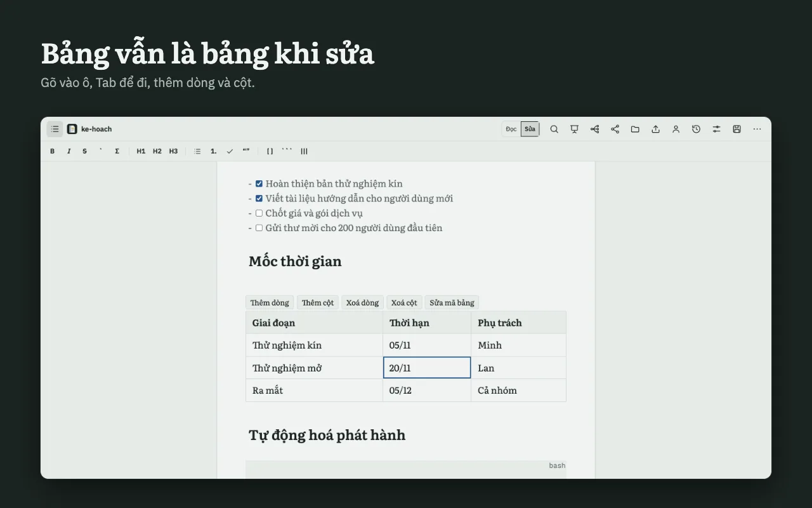812x508 pixels.
Task: Uncheck 'Viết tài liệu hướng dẫn' checkbox
Action: [259, 198]
